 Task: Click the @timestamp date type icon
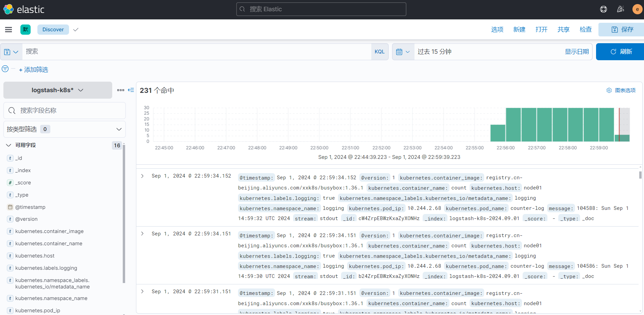coord(10,207)
